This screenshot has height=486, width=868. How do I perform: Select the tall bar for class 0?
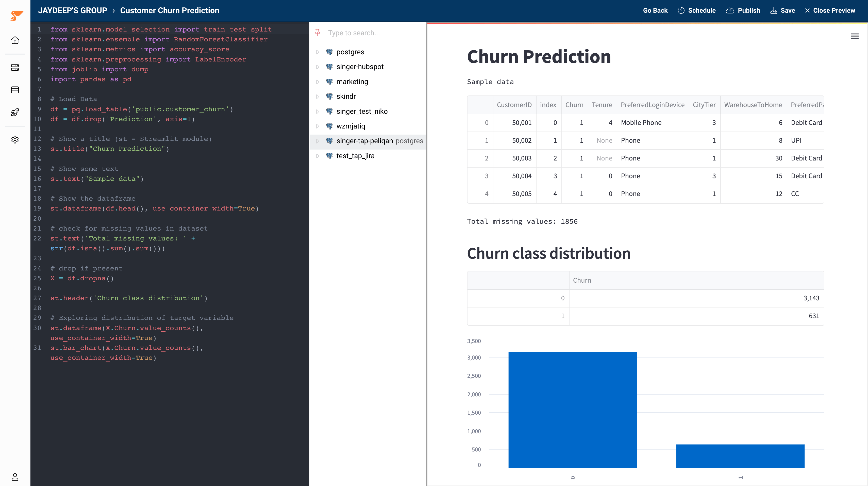click(573, 410)
